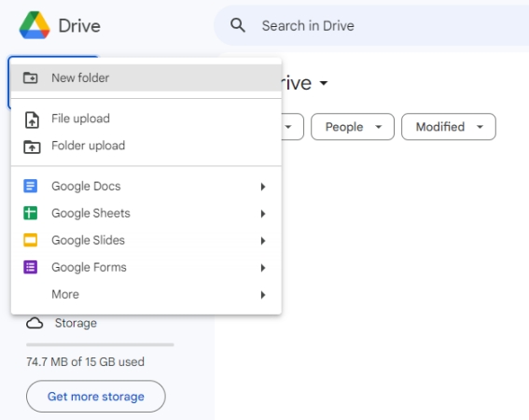Open the Storage sidebar link
Screen dimensions: 529x420
76,323
